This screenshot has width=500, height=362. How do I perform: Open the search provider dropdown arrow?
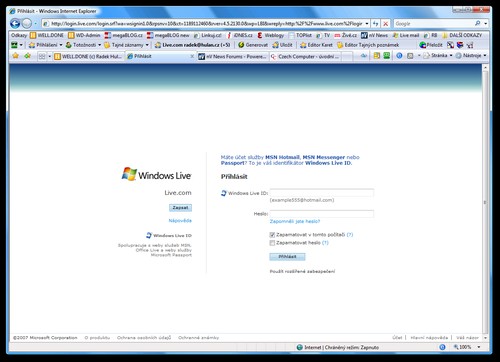[x=486, y=24]
